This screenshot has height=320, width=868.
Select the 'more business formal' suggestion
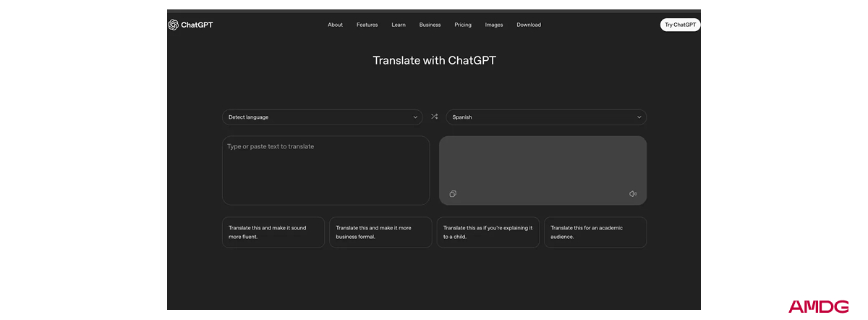[x=380, y=232]
